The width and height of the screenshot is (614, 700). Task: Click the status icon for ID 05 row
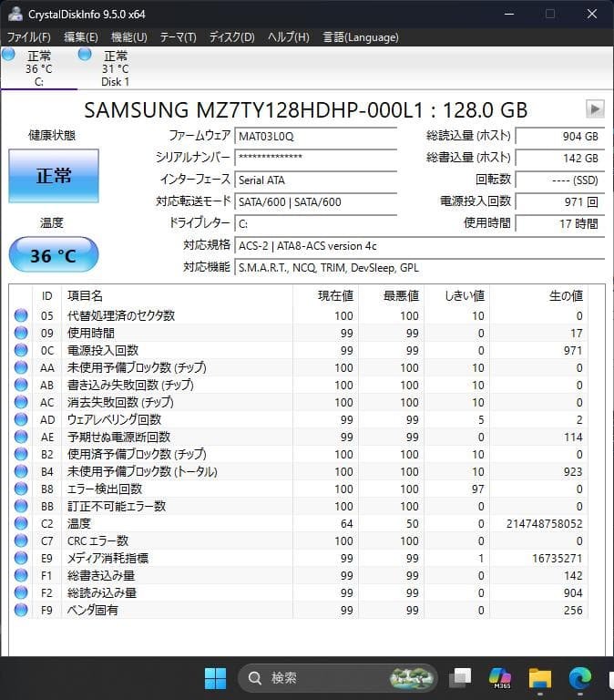point(21,315)
